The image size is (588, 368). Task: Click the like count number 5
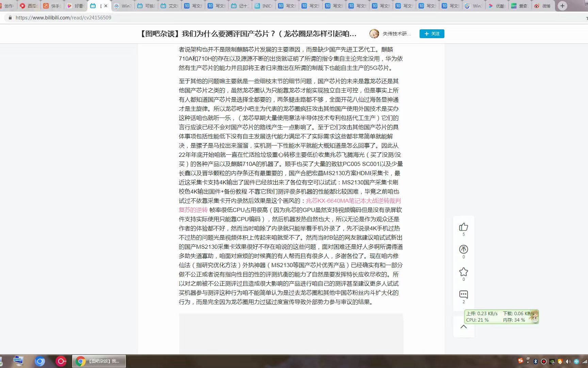(x=463, y=234)
